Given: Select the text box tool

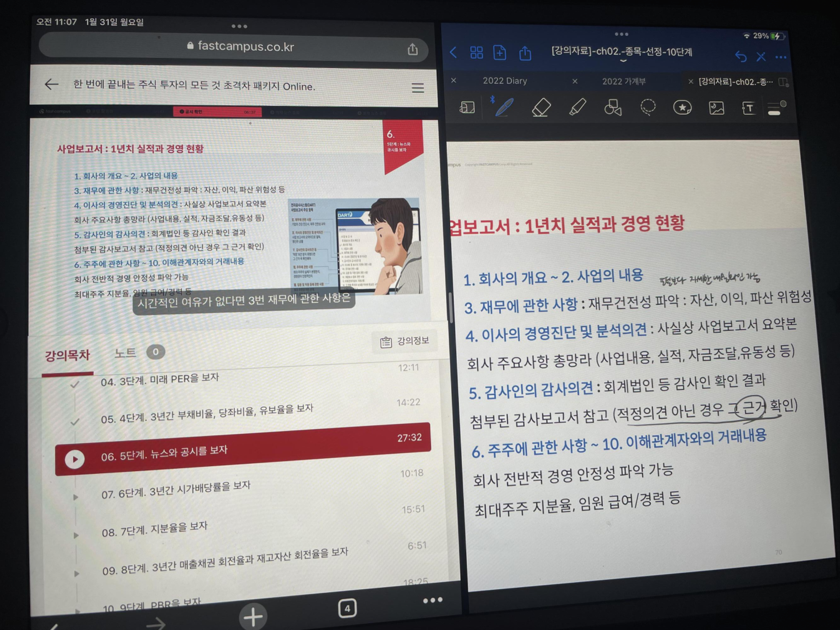Looking at the screenshot, I should pyautogui.click(x=748, y=108).
